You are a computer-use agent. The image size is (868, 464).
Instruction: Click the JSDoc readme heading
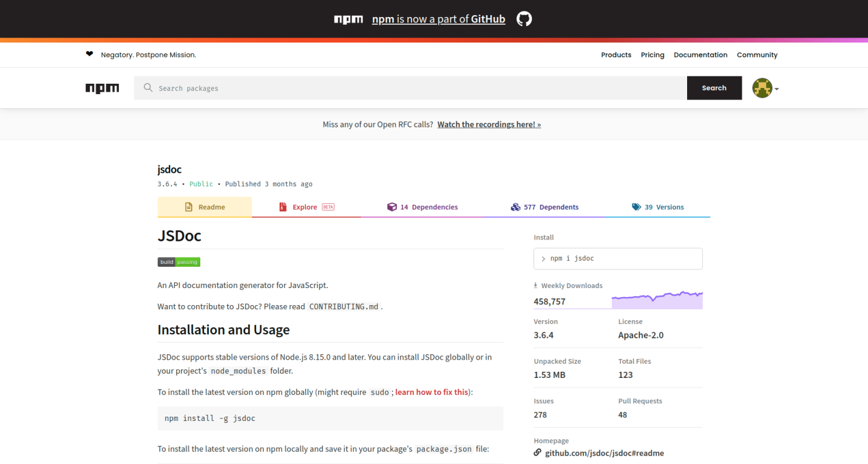(x=179, y=235)
